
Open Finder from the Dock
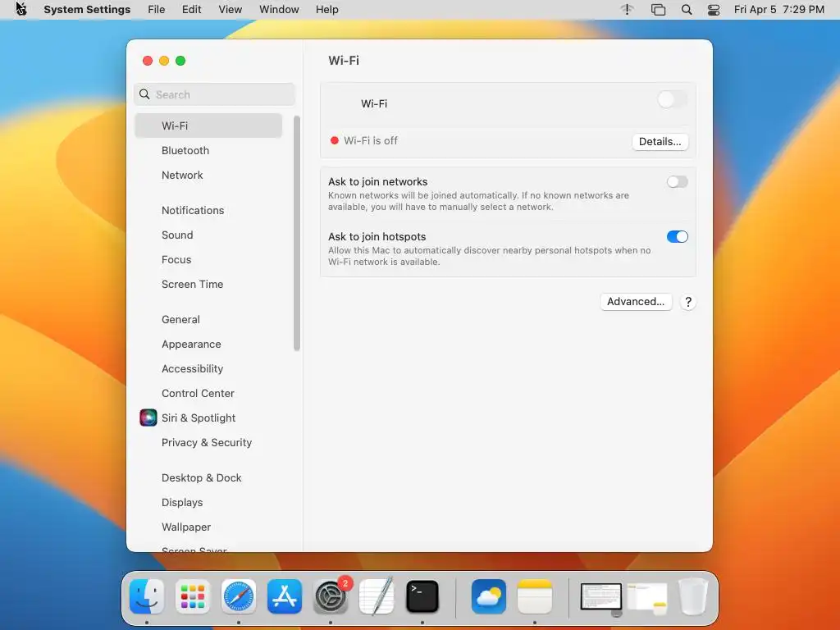click(147, 596)
